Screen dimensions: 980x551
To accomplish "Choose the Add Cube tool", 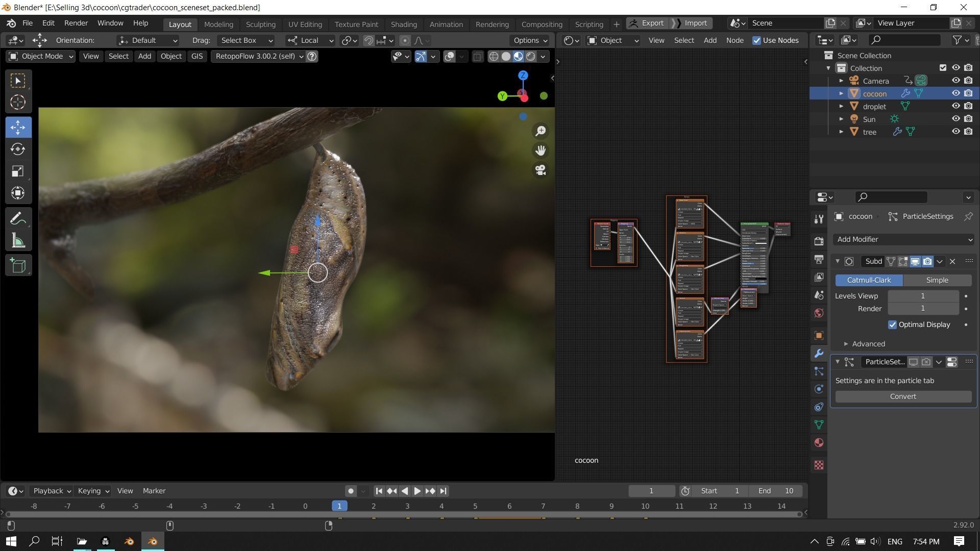I will [18, 265].
